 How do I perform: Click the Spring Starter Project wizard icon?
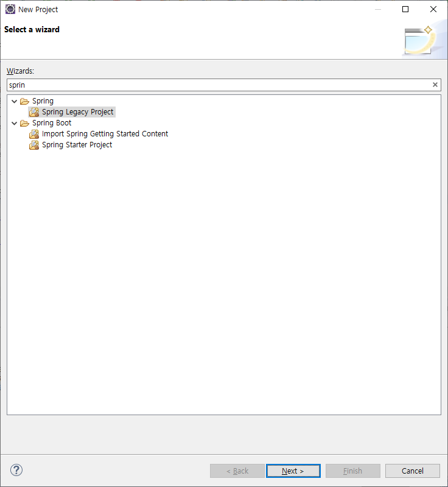coord(34,145)
